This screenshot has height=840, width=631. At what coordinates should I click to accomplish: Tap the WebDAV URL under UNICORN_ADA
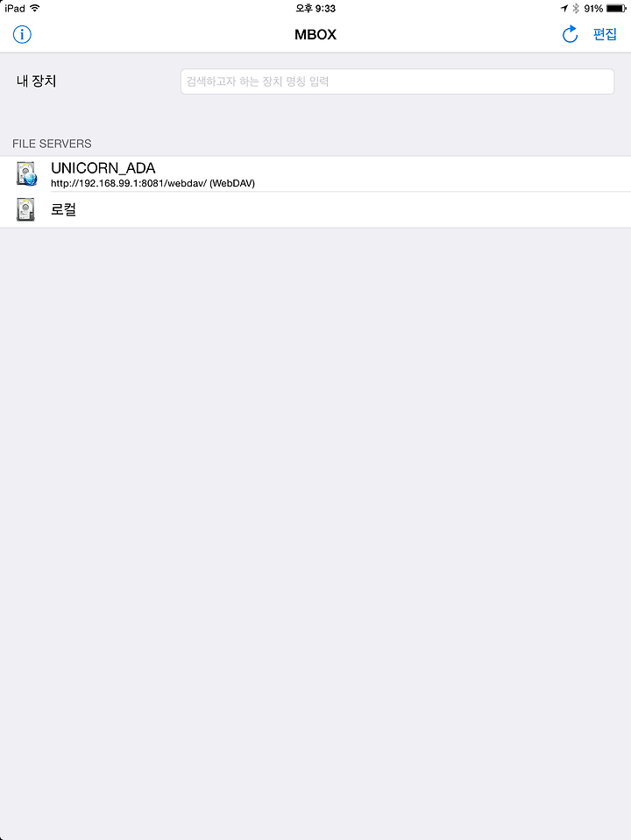(152, 183)
